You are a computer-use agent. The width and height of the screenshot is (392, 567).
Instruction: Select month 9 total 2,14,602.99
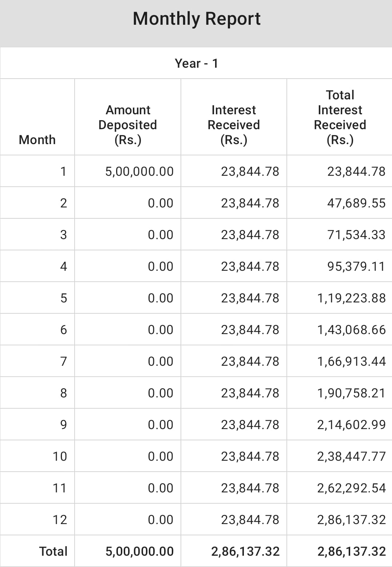click(x=351, y=425)
